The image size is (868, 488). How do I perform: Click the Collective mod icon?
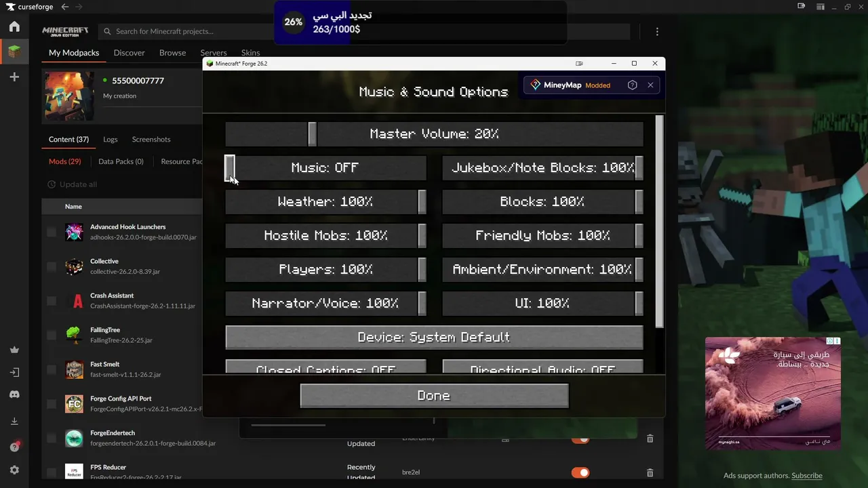point(74,266)
